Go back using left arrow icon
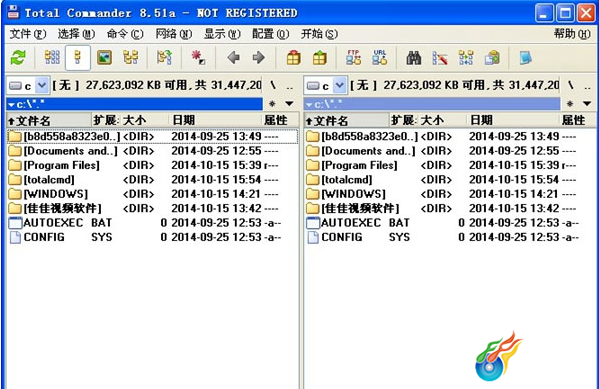 233,58
